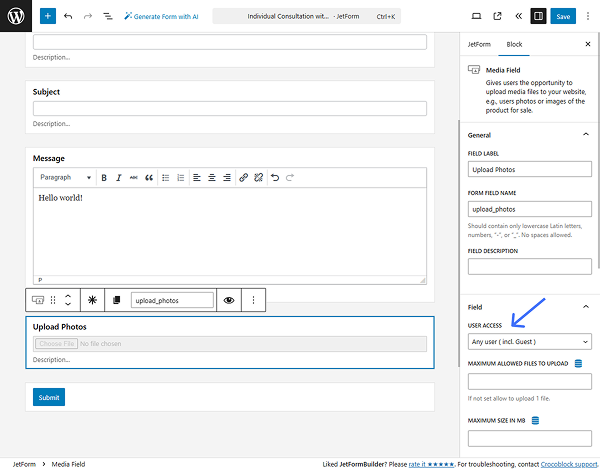
Task: Open block toolbar more options
Action: [253, 300]
